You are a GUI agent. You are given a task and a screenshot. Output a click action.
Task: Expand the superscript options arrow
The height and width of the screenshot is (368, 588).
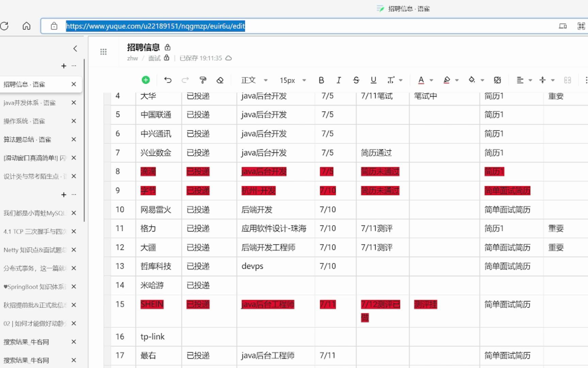click(401, 80)
